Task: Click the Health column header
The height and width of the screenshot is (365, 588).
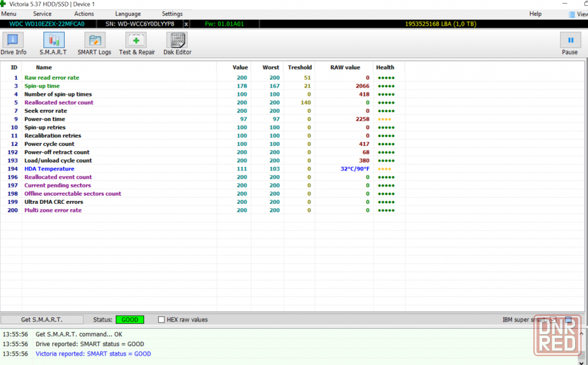Action: (x=385, y=68)
